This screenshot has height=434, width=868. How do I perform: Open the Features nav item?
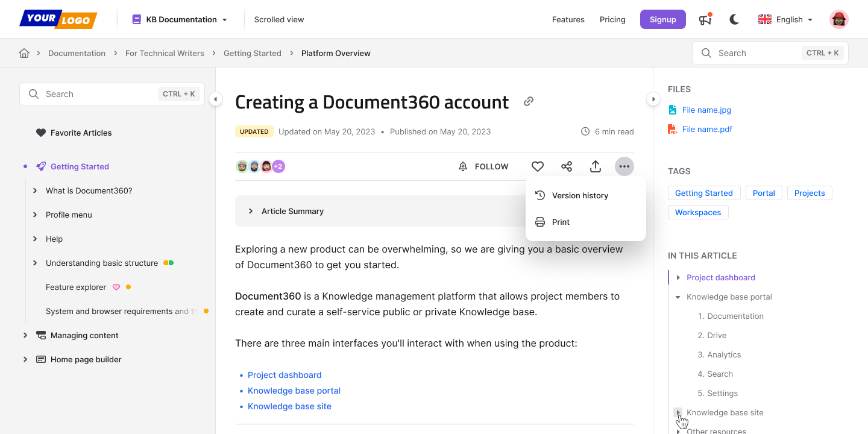[x=568, y=19]
